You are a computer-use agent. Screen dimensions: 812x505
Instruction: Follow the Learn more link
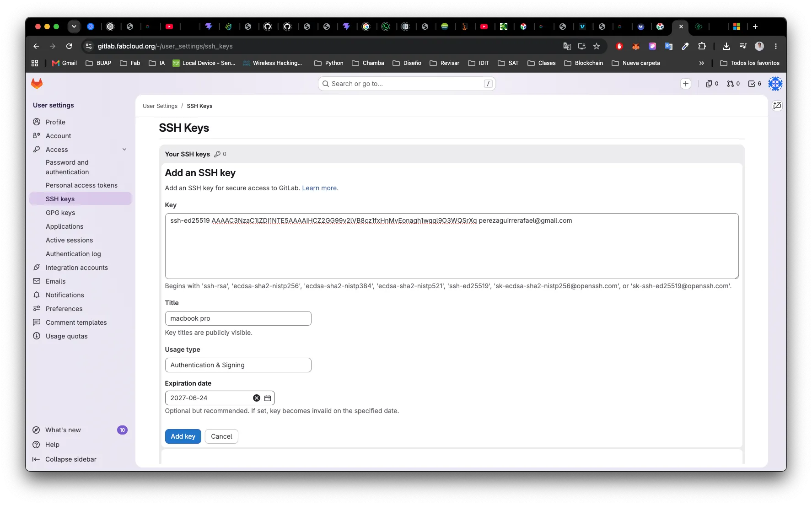point(319,188)
